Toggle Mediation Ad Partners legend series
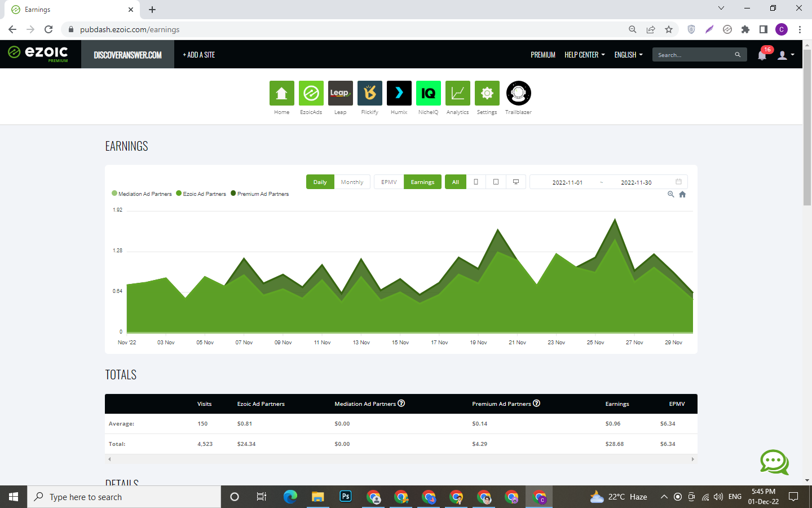Viewport: 812px width, 508px height. [x=142, y=194]
